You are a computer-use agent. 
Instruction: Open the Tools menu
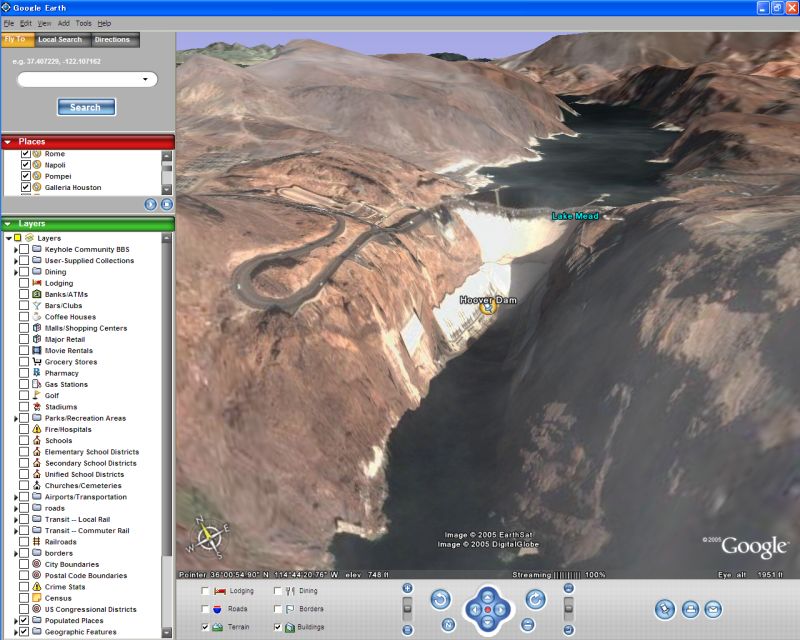84,23
